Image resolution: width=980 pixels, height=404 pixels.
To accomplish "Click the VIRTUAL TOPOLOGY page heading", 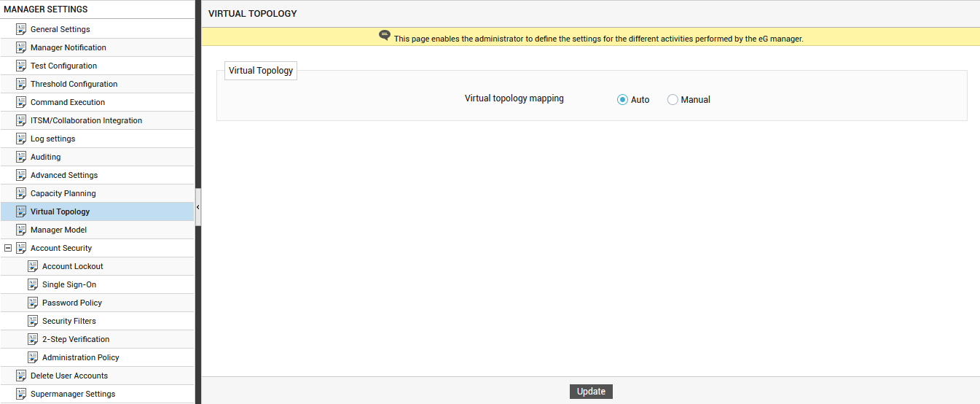I will click(253, 14).
